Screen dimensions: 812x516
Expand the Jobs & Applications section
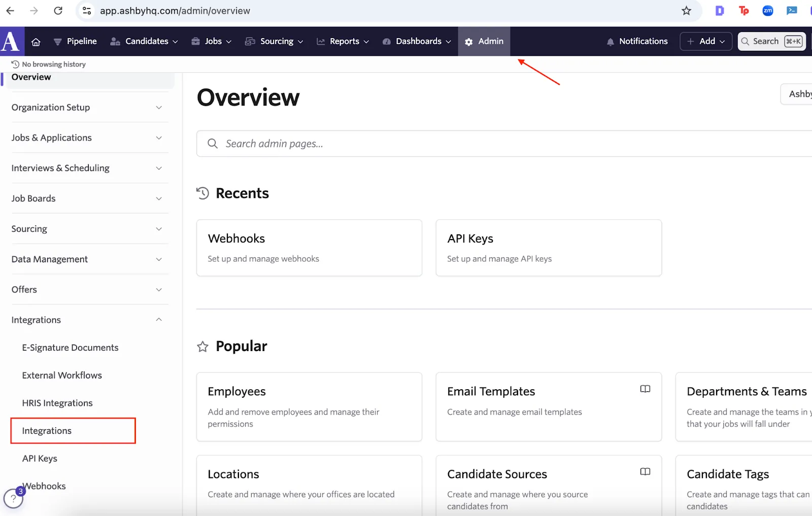click(x=87, y=138)
